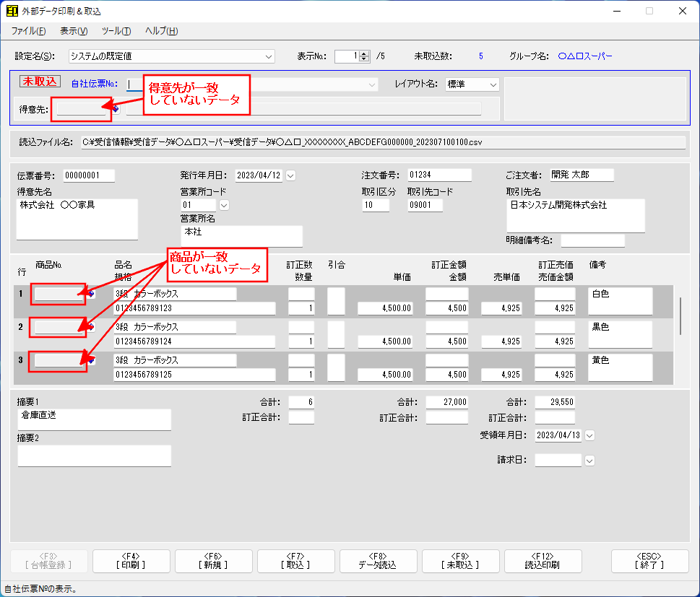Click the 未取込 status label
This screenshot has width=700, height=597.
tap(40, 82)
